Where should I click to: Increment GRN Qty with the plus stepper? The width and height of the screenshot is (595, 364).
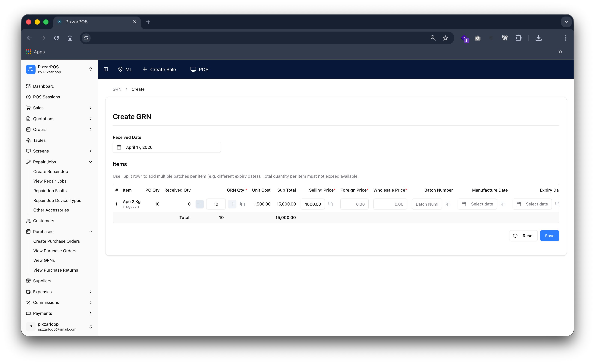pyautogui.click(x=232, y=204)
